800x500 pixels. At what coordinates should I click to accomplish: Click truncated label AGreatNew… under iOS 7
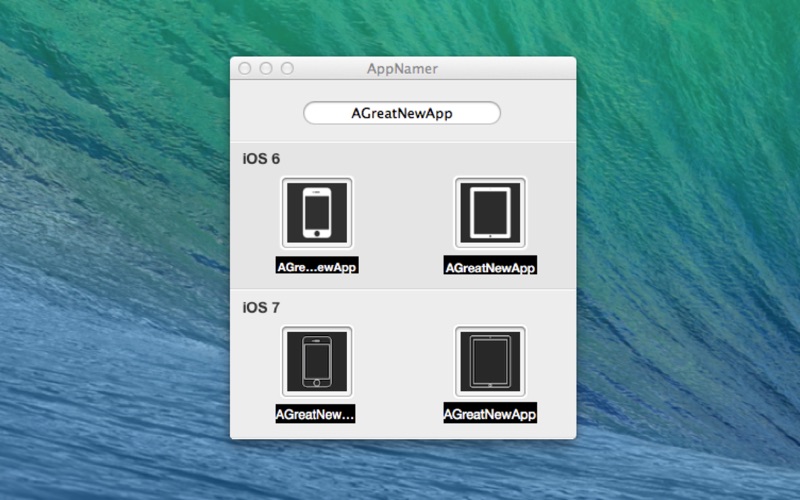coord(315,414)
